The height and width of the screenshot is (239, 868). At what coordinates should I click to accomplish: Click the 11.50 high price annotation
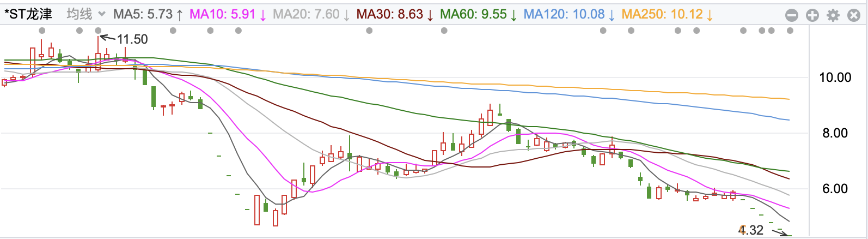[132, 39]
